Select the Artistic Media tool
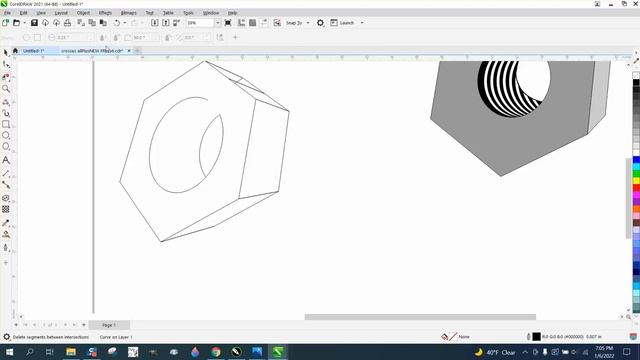Screen dimensions: 640x360 (6, 113)
